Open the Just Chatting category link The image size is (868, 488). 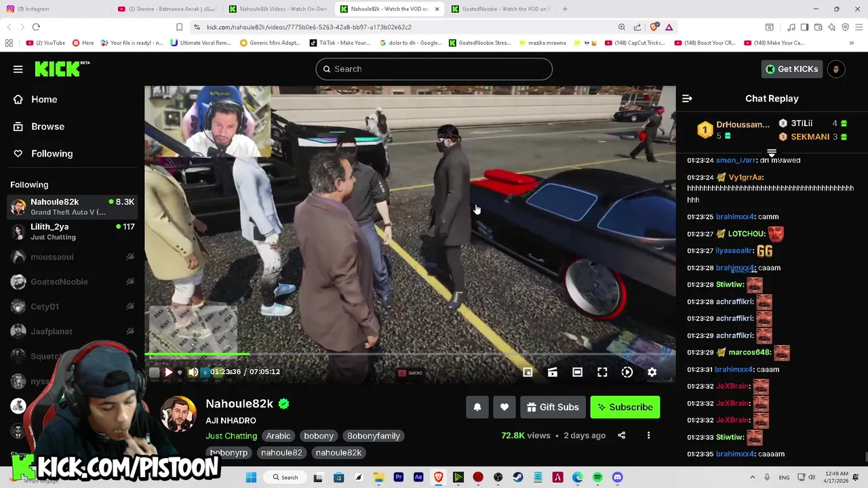pos(231,436)
